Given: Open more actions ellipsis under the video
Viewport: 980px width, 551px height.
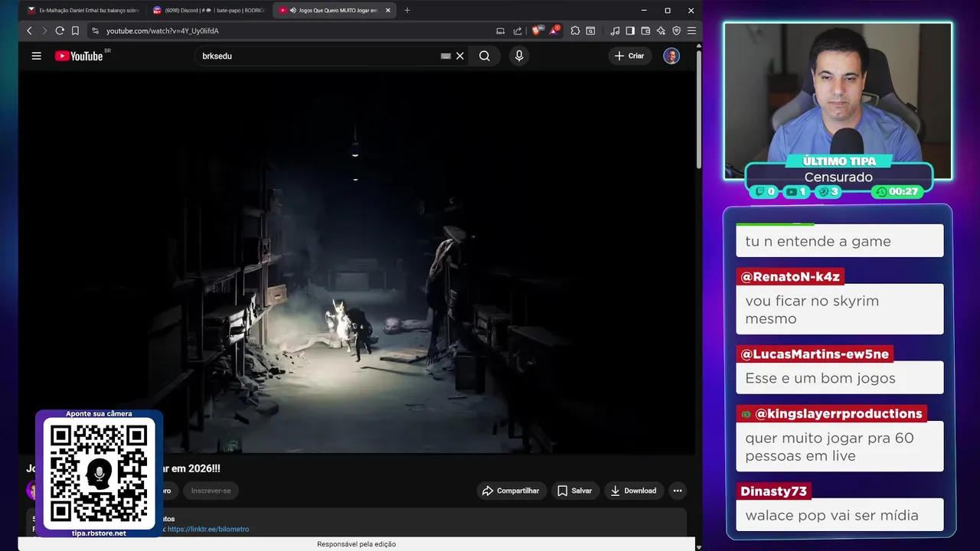Looking at the screenshot, I should click(678, 491).
